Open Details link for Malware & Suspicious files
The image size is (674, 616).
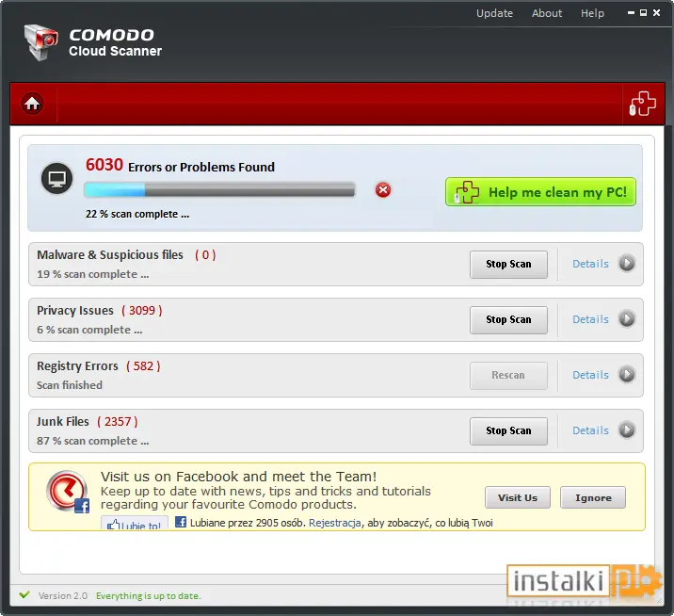(590, 264)
